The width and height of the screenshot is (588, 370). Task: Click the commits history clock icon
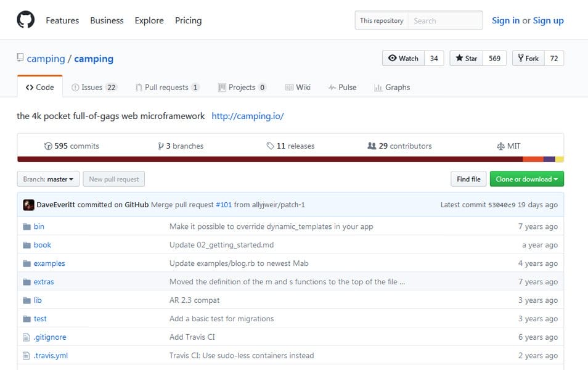(48, 146)
